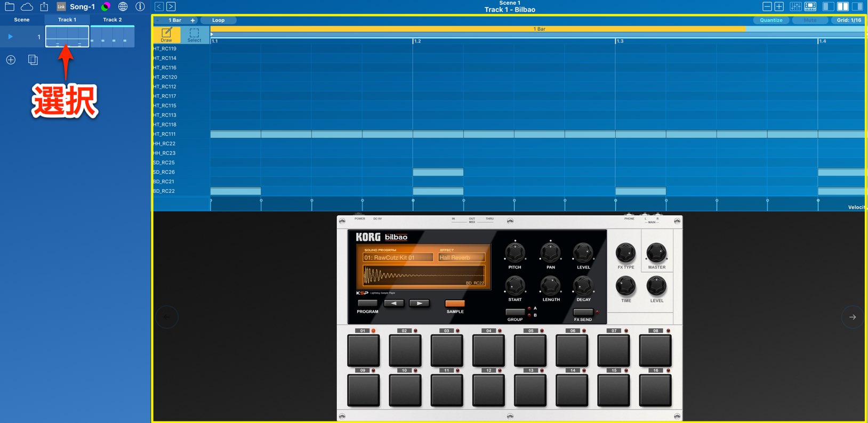Decrease bar length with minus button
Image resolution: width=868 pixels, height=423 pixels.
(x=158, y=20)
